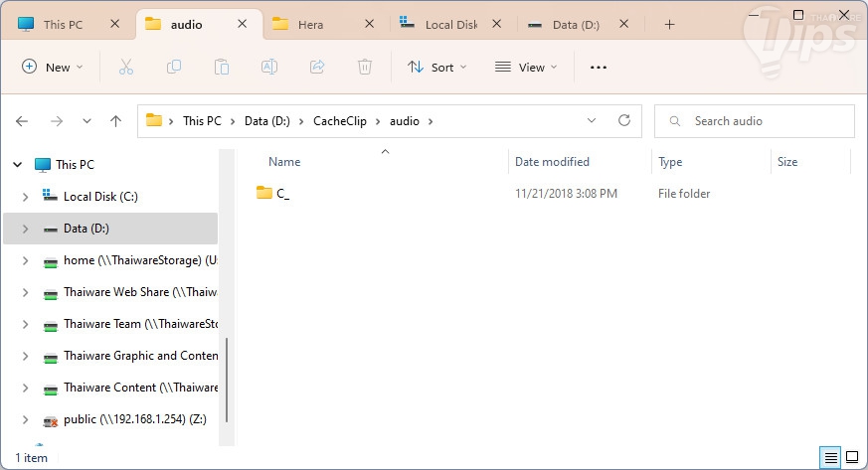The width and height of the screenshot is (868, 470).
Task: Click the Delete trash icon
Action: pyautogui.click(x=364, y=68)
